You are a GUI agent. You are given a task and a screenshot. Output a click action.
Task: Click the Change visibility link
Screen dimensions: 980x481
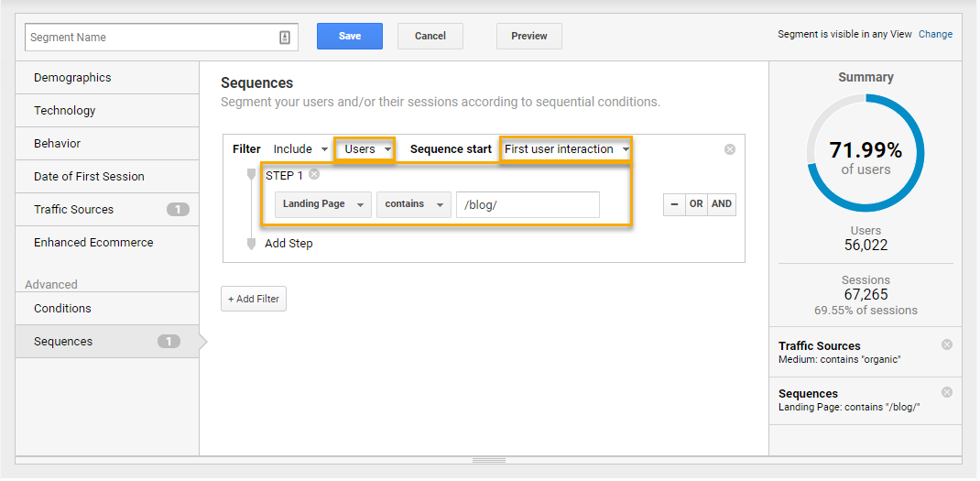pos(935,34)
